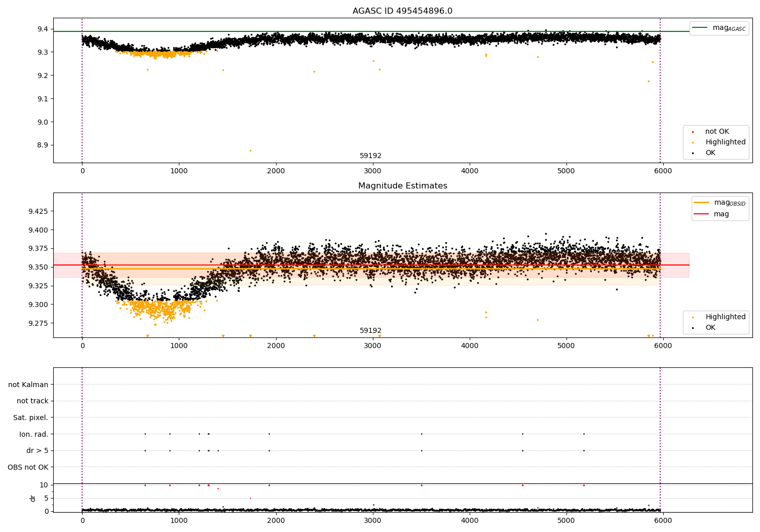Click the 'Ion. rad.' row label
Viewport: 760px width, 532px height.
click(34, 435)
